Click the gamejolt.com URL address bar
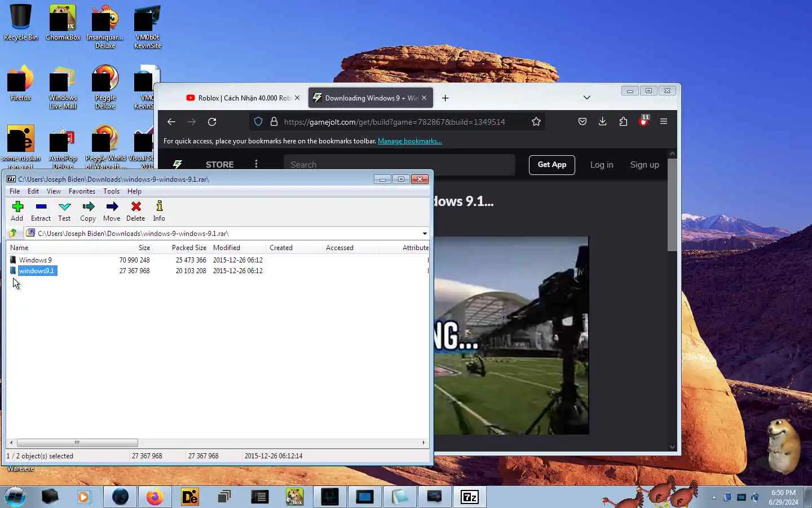 395,122
